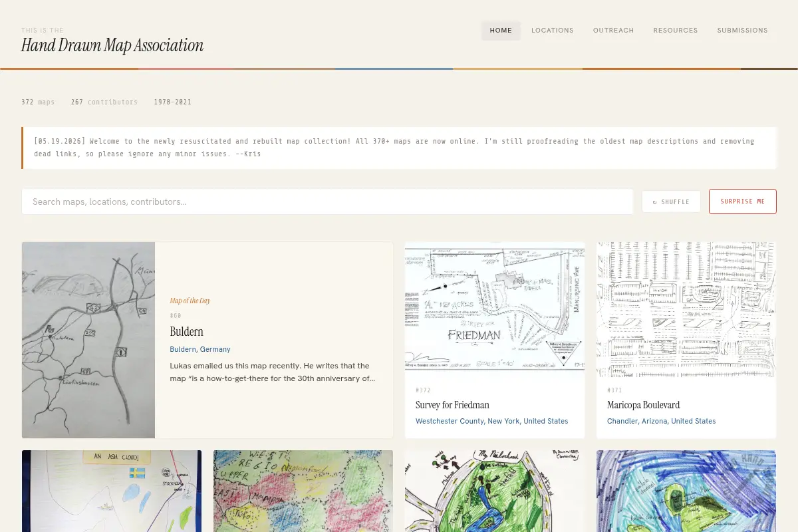This screenshot has width=798, height=532.
Task: Click the #371 map number
Action: (614, 390)
